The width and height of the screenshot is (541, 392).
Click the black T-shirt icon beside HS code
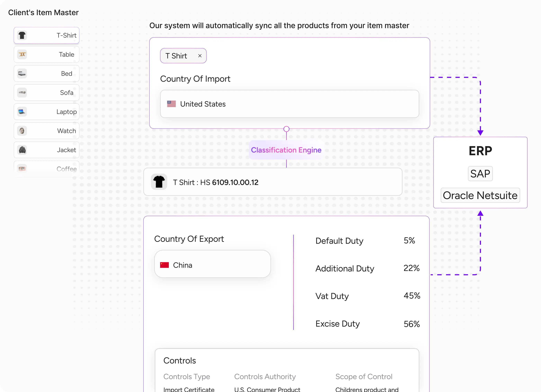pyautogui.click(x=159, y=182)
